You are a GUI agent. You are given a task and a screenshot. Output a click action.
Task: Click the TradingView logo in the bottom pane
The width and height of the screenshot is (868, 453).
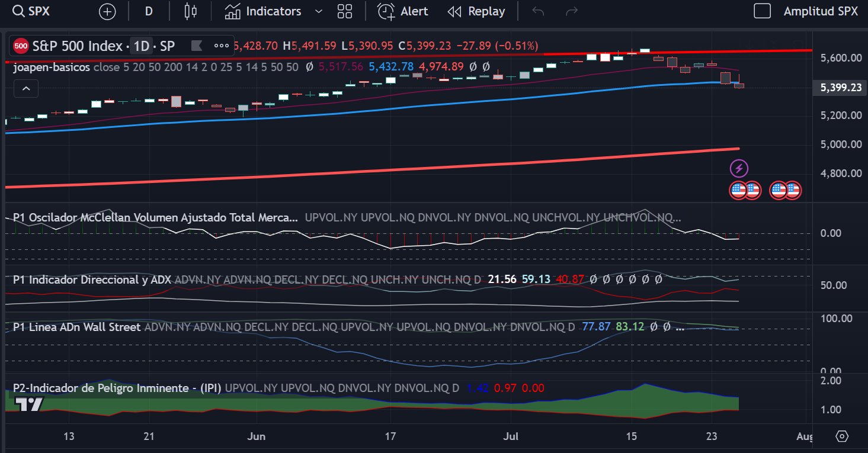(28, 405)
